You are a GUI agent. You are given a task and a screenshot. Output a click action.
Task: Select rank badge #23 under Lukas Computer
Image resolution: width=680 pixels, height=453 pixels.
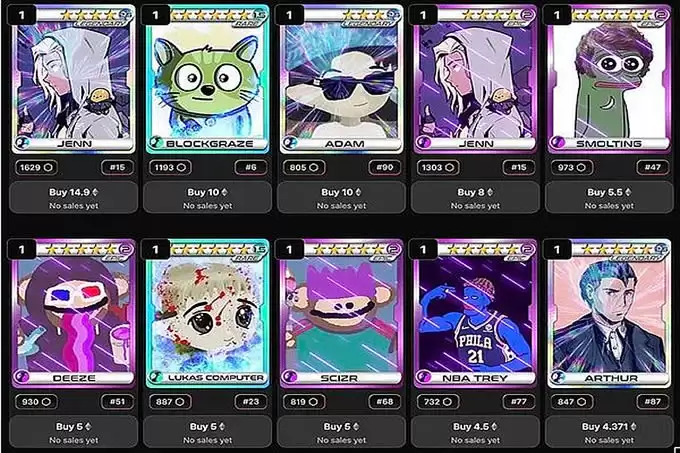251,402
